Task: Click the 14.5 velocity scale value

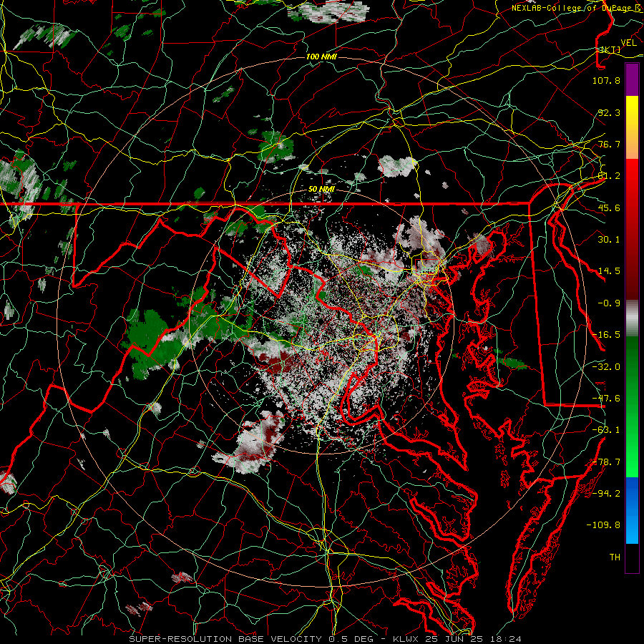Action: click(x=609, y=271)
